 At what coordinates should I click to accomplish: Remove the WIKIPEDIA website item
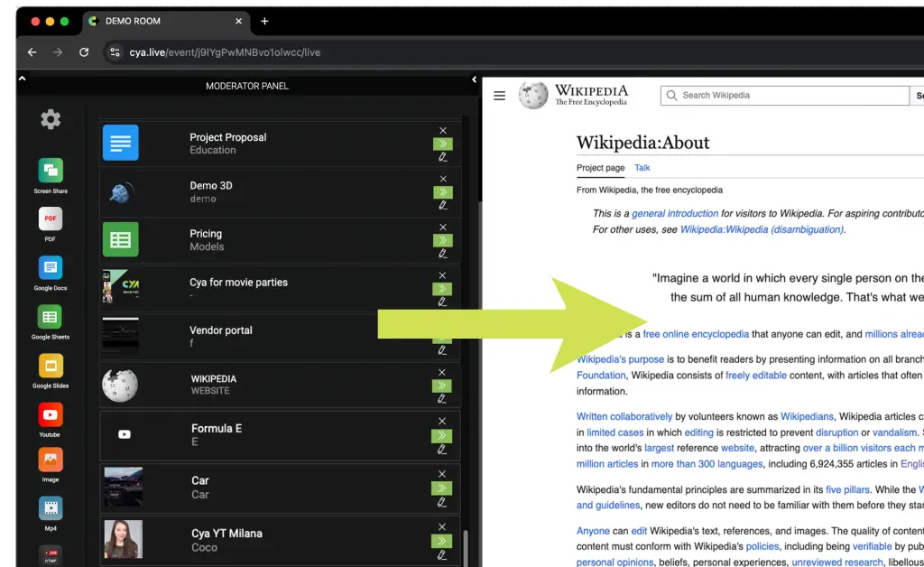tap(442, 372)
